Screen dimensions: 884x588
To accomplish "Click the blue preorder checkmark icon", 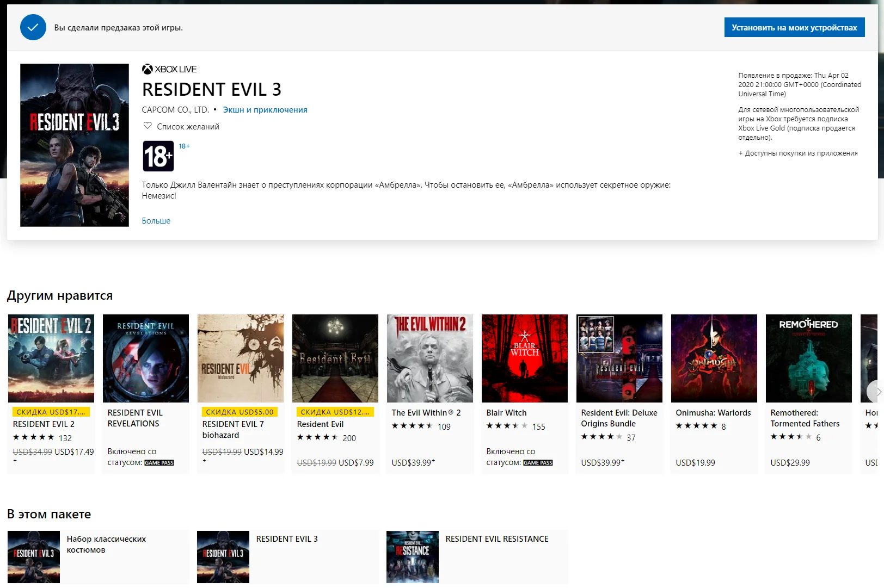I will 33,27.
